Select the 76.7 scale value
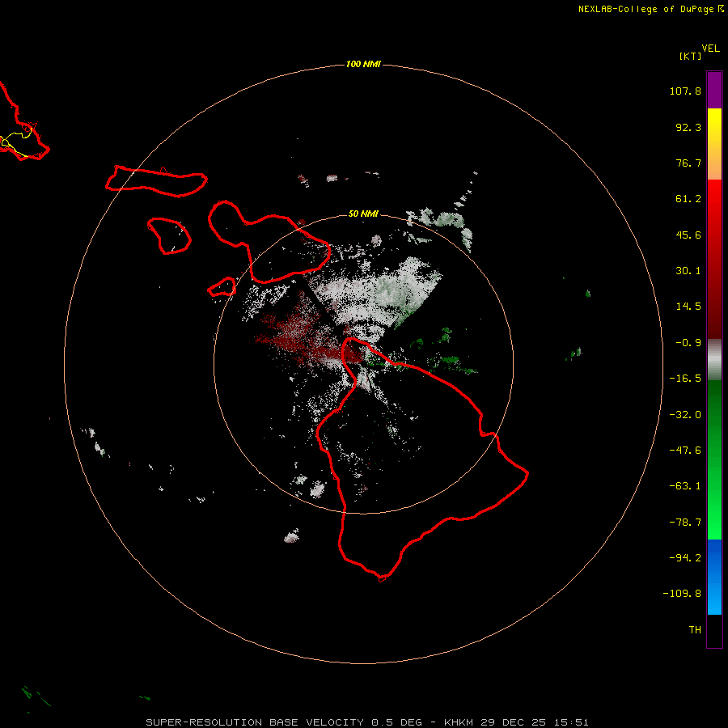 688,163
